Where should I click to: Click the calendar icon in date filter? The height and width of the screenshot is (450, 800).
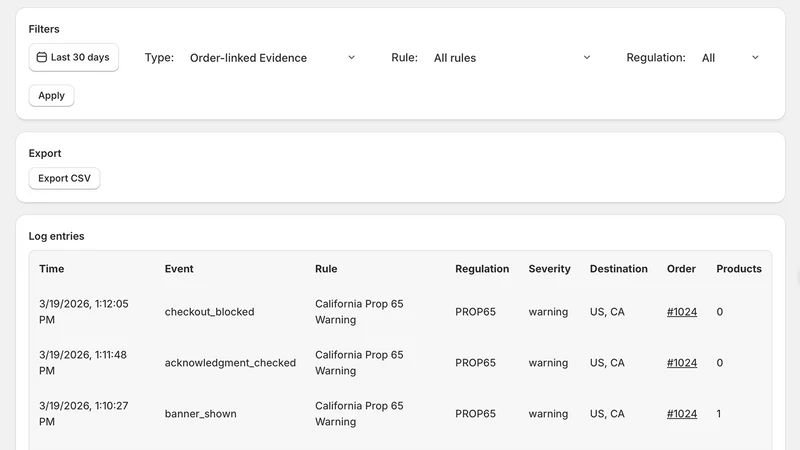[x=42, y=57]
